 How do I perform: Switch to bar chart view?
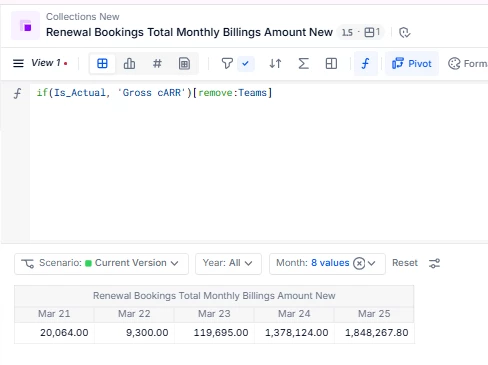point(129,63)
